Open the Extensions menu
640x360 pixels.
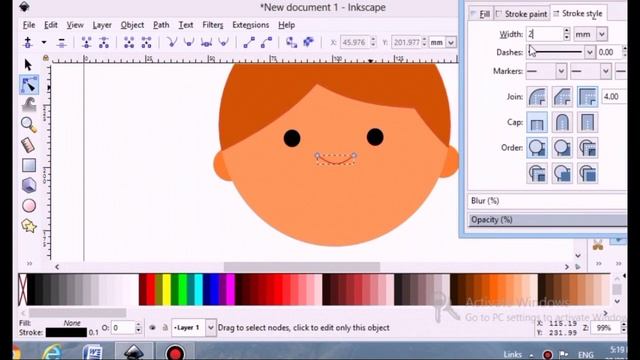tap(251, 25)
